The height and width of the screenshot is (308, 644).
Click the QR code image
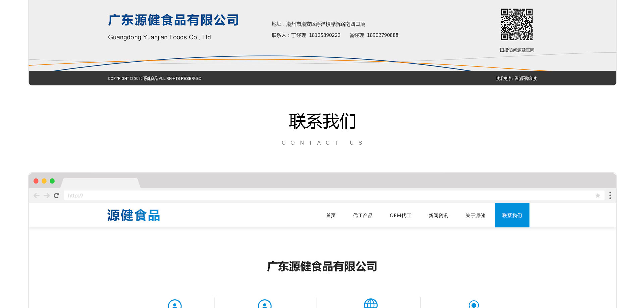517,24
